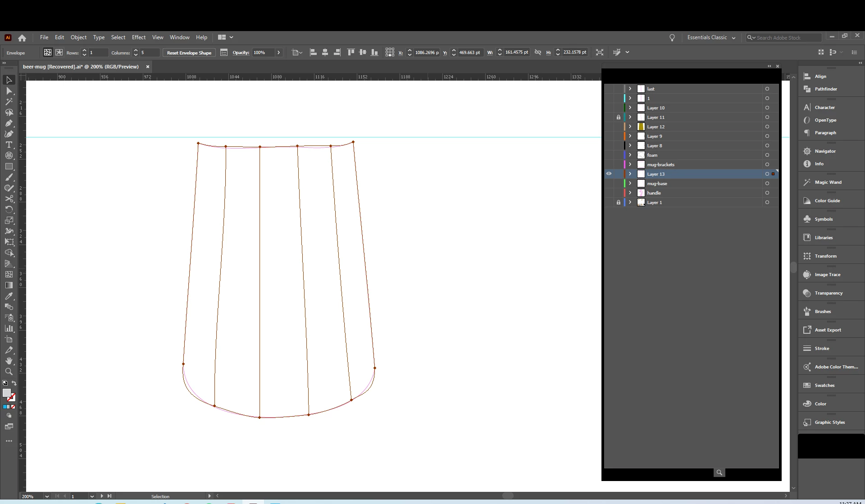This screenshot has height=504, width=865.
Task: Expand the mug-brackets layer
Action: [x=630, y=164]
